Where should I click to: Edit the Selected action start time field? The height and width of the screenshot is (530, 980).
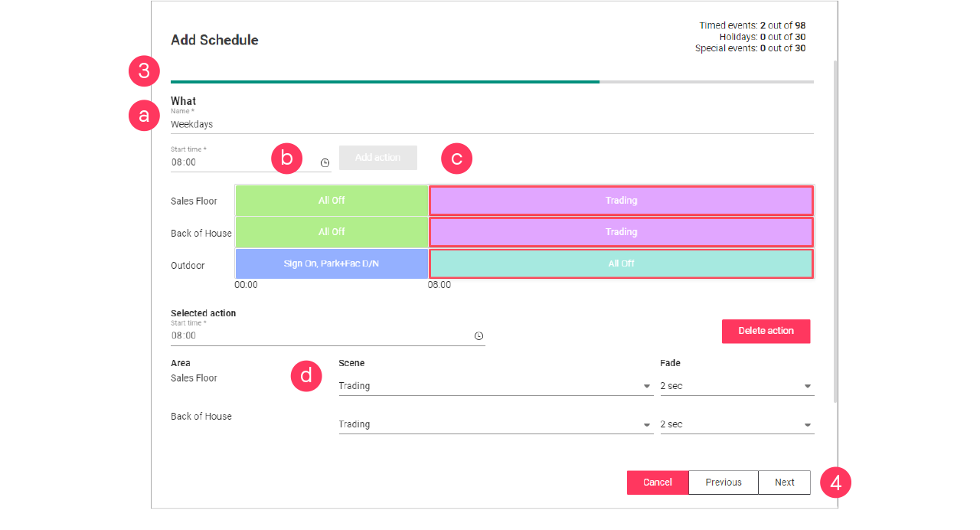click(230, 333)
